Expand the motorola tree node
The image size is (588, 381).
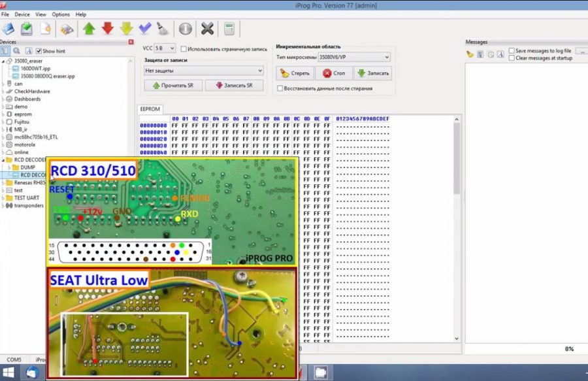(x=3, y=144)
